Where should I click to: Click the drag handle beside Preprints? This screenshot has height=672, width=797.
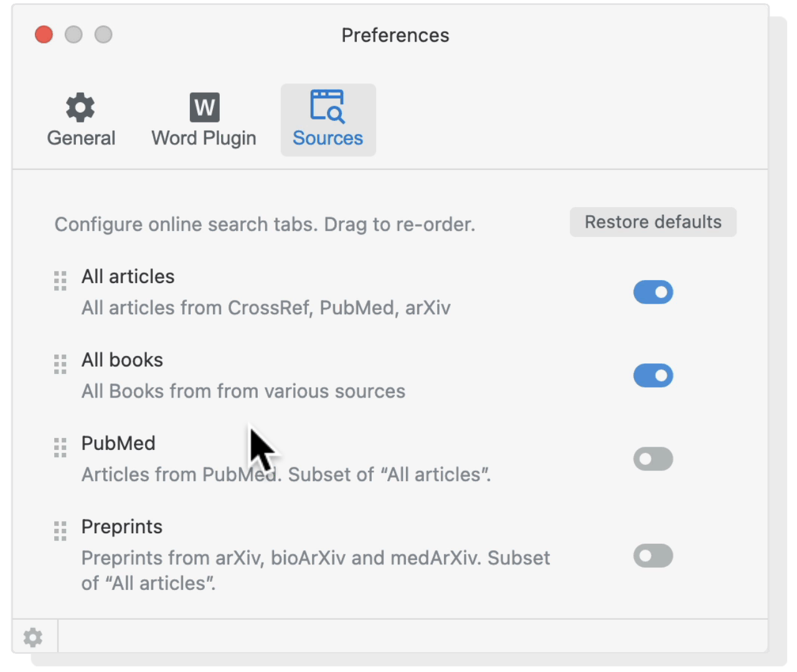(60, 531)
